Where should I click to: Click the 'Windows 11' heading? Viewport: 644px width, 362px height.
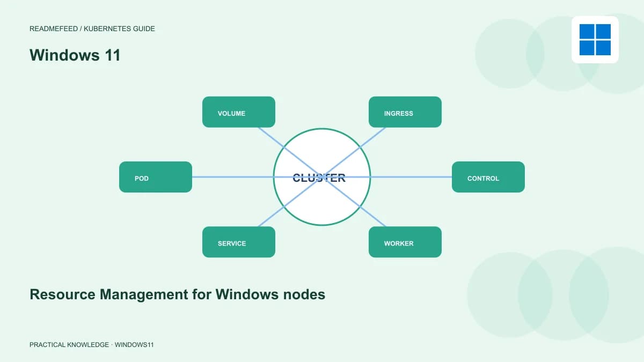(75, 55)
